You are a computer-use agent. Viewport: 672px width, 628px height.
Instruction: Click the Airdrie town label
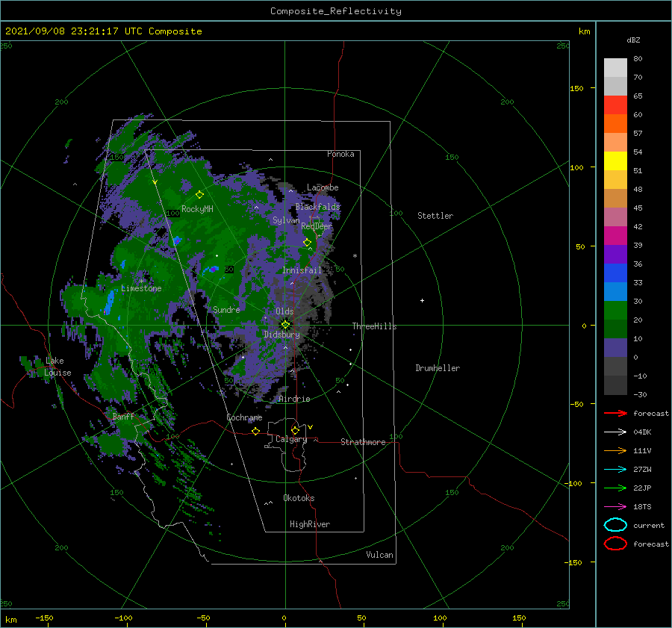(x=294, y=399)
